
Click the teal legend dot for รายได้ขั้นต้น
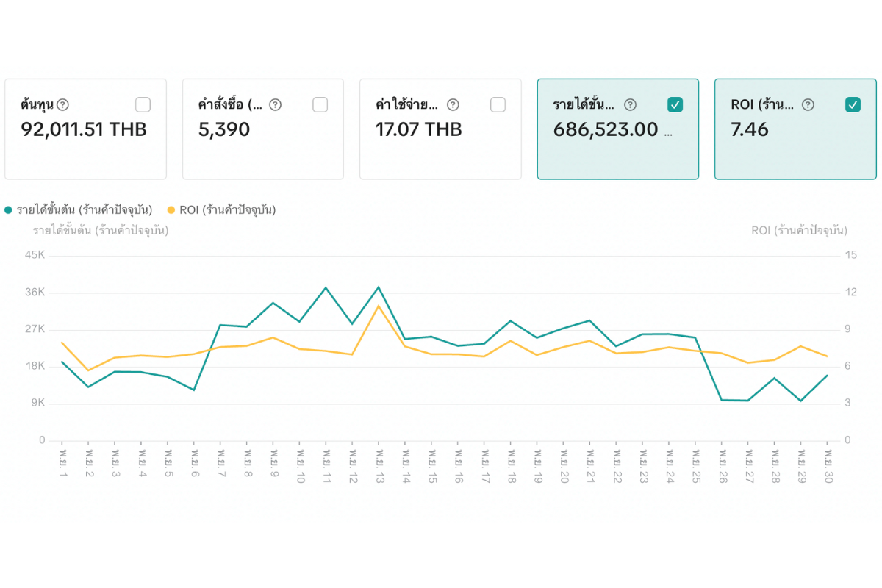9,210
